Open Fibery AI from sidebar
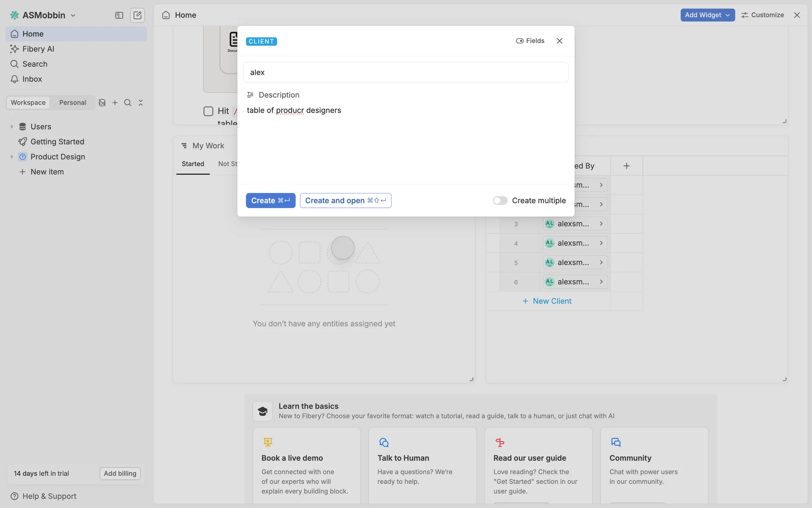Image resolution: width=812 pixels, height=508 pixels. 38,49
